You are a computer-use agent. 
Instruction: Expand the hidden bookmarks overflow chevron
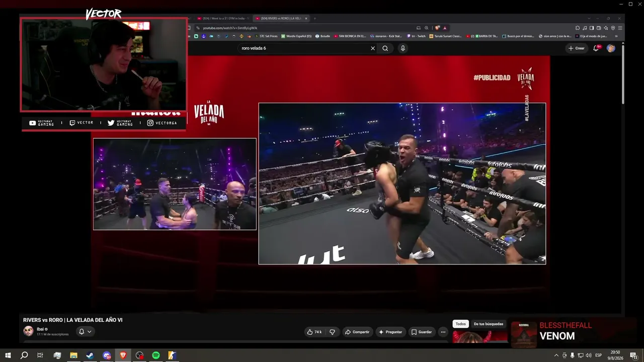coord(616,36)
